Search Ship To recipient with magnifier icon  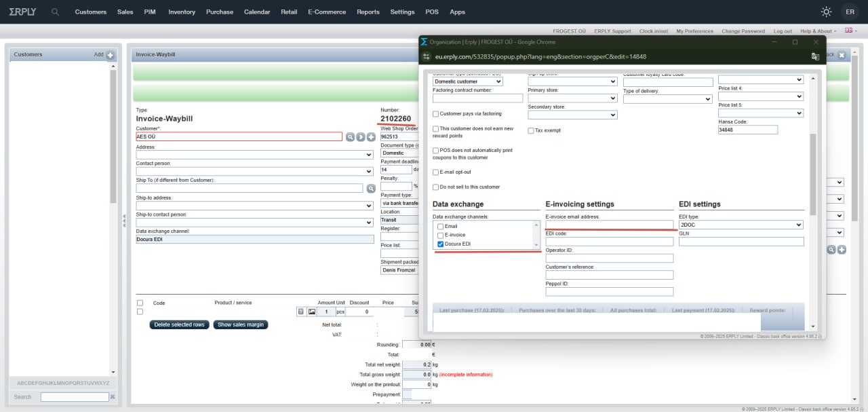coord(371,188)
